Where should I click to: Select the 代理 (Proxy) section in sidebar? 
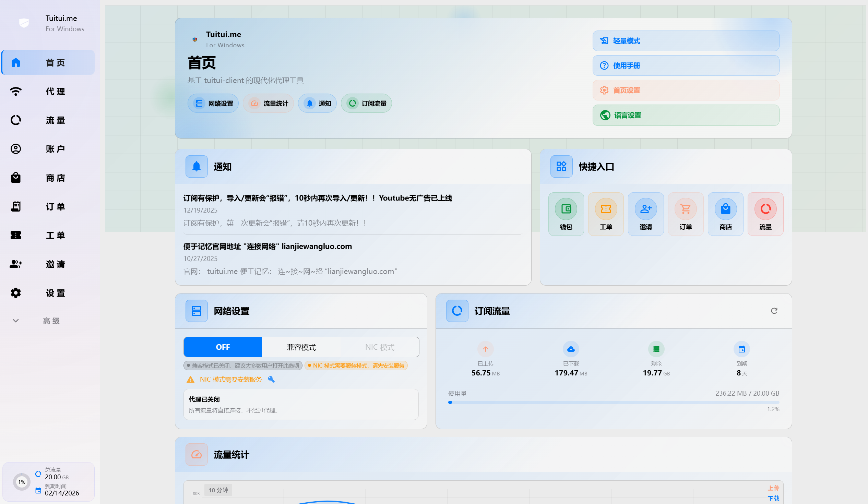coord(48,91)
